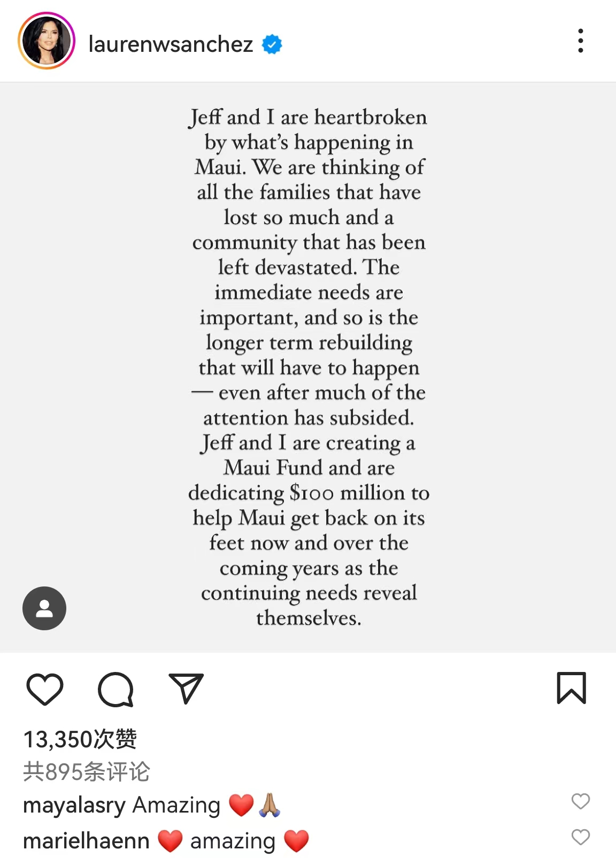Share post using paper plane icon
This screenshot has height=858, width=616.
[186, 689]
